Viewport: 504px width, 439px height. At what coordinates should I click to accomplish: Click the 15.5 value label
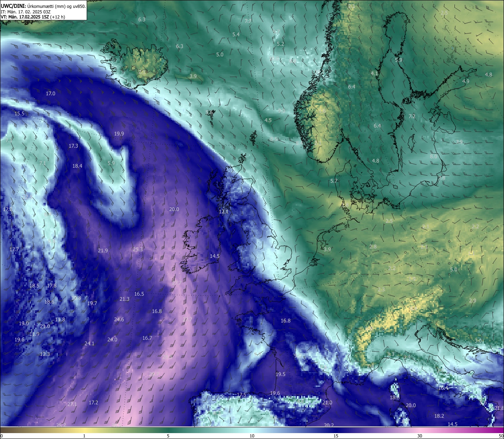point(19,113)
